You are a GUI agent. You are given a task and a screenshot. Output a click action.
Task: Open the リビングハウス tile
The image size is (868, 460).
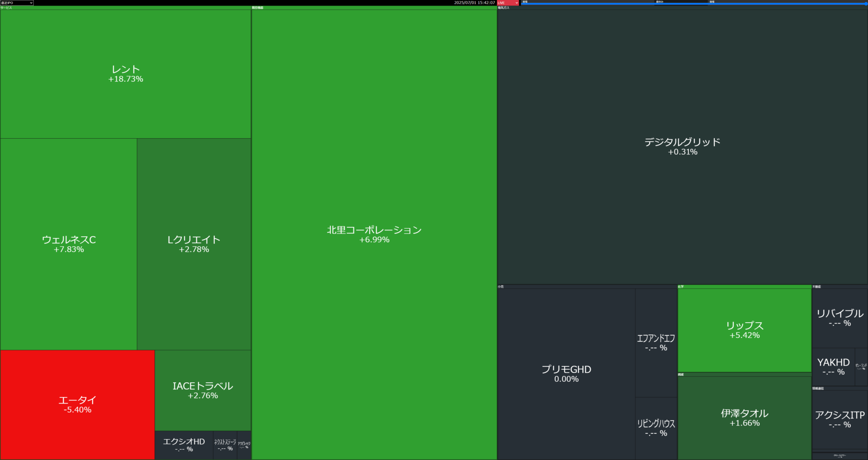coord(656,428)
